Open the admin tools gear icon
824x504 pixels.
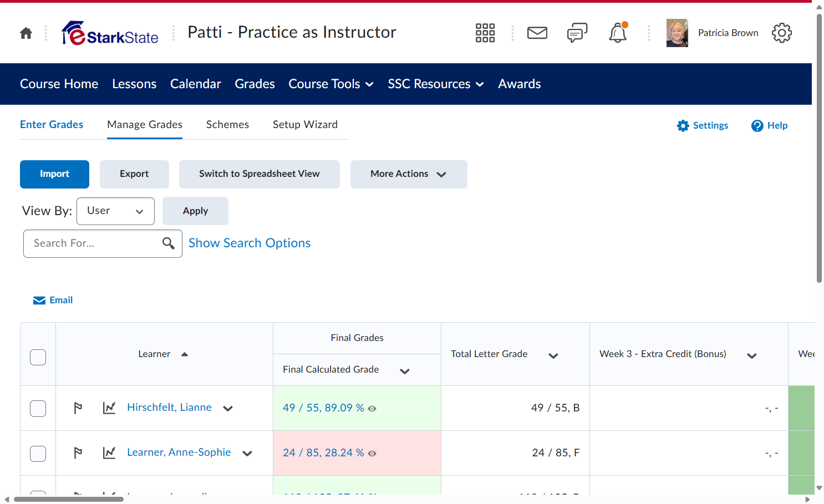(x=782, y=33)
